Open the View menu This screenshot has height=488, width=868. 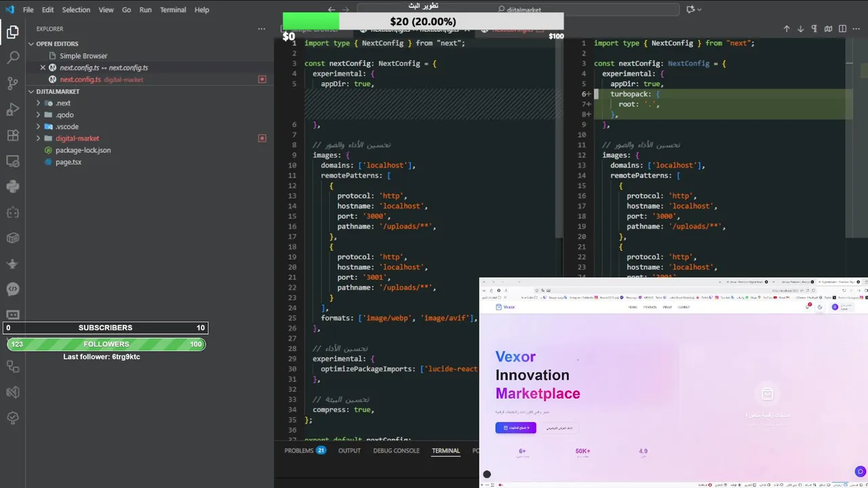[x=106, y=9]
